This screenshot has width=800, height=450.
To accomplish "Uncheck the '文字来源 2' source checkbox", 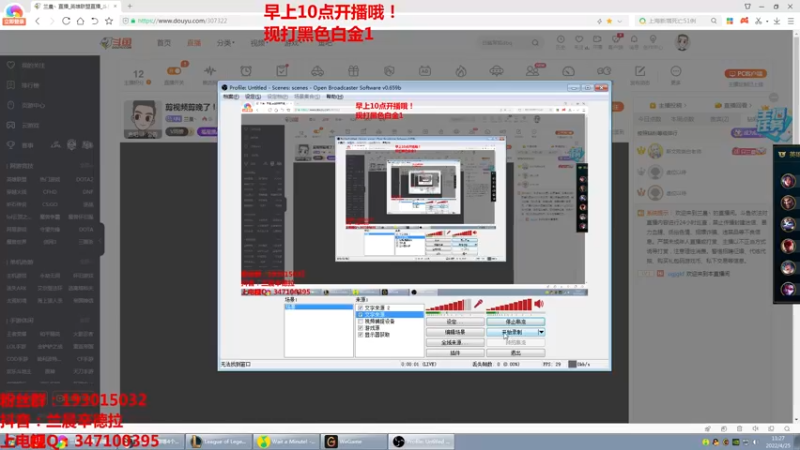I will (x=360, y=308).
